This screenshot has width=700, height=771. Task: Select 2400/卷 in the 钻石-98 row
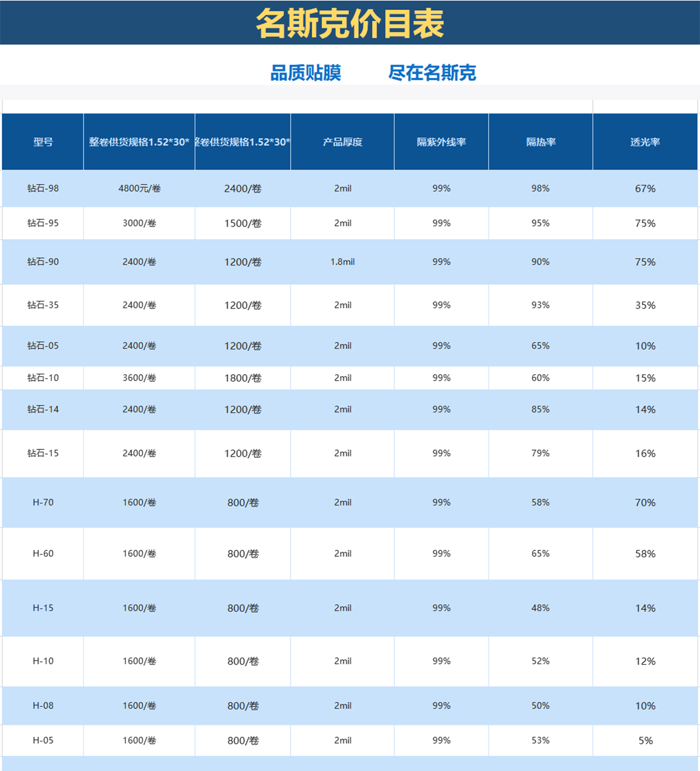tap(243, 189)
